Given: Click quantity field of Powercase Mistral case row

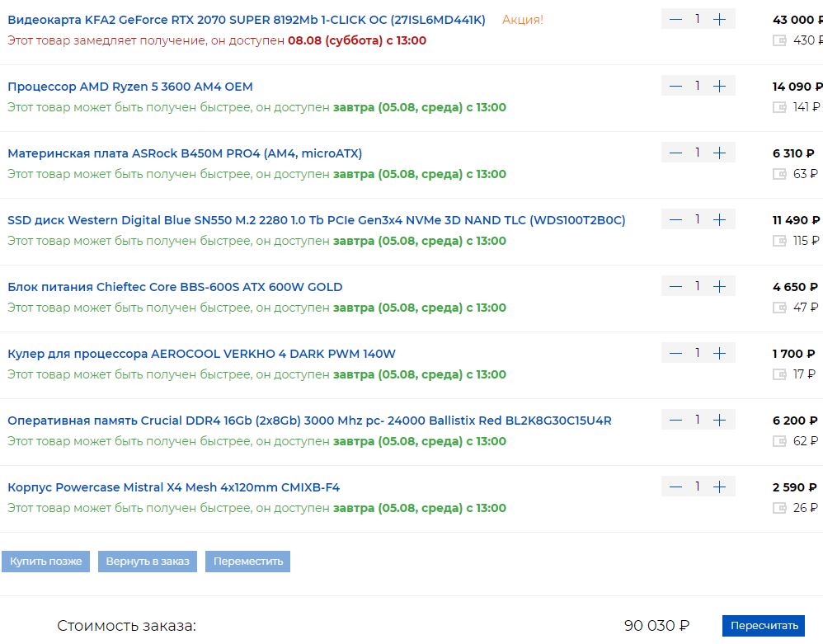Looking at the screenshot, I should pyautogui.click(x=698, y=486).
